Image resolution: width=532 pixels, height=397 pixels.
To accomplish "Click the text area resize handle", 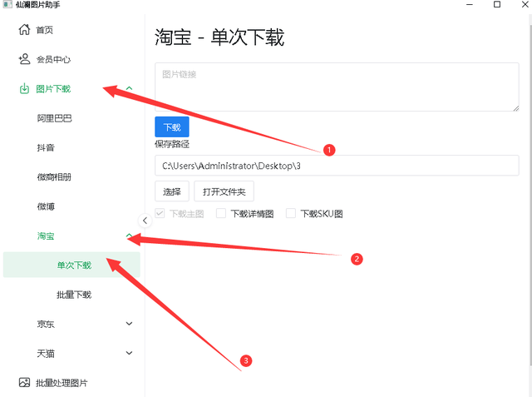I will point(515,108).
